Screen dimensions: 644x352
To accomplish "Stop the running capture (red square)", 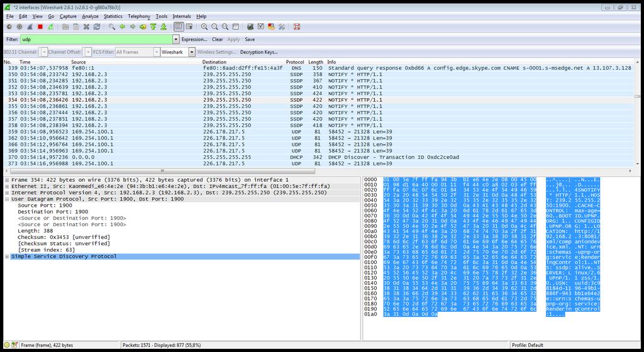I will pyautogui.click(x=40, y=26).
